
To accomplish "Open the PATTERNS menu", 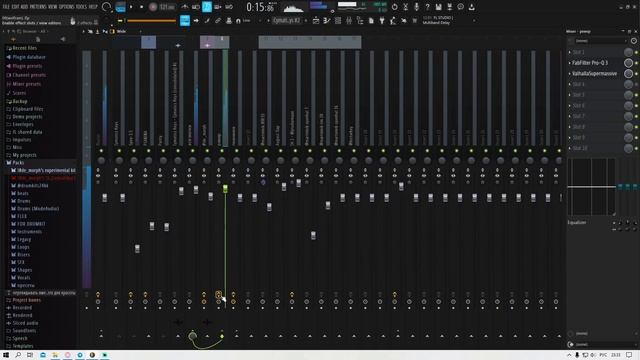I will [38, 7].
